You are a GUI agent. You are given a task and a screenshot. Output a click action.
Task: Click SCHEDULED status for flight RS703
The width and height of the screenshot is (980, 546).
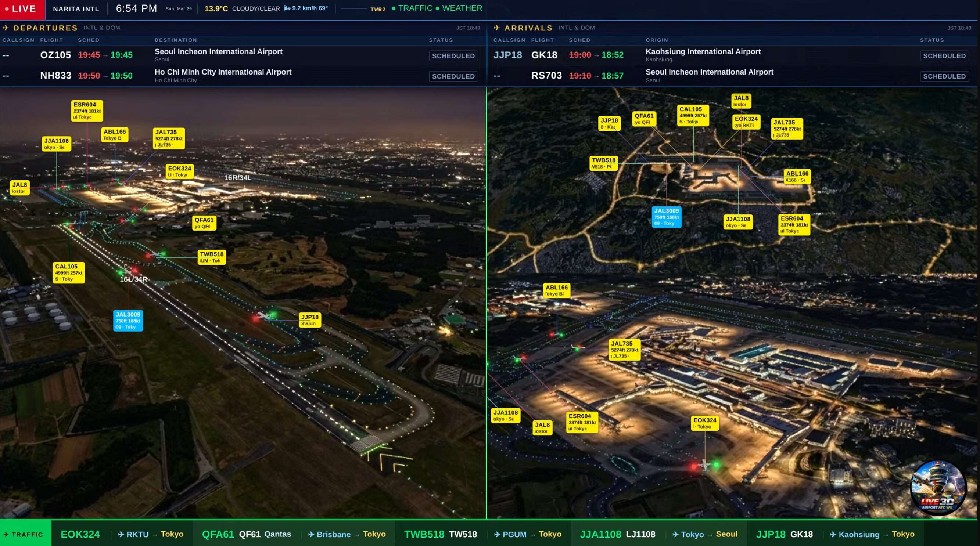(944, 76)
